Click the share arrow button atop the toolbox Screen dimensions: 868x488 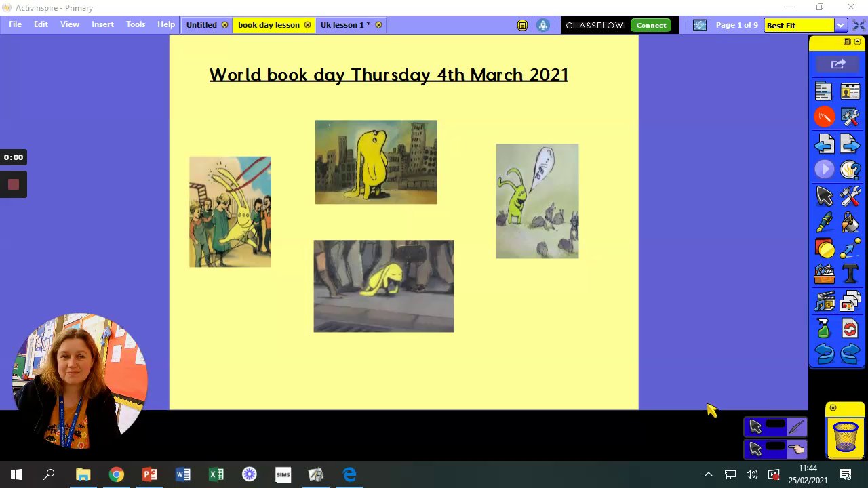tap(837, 64)
